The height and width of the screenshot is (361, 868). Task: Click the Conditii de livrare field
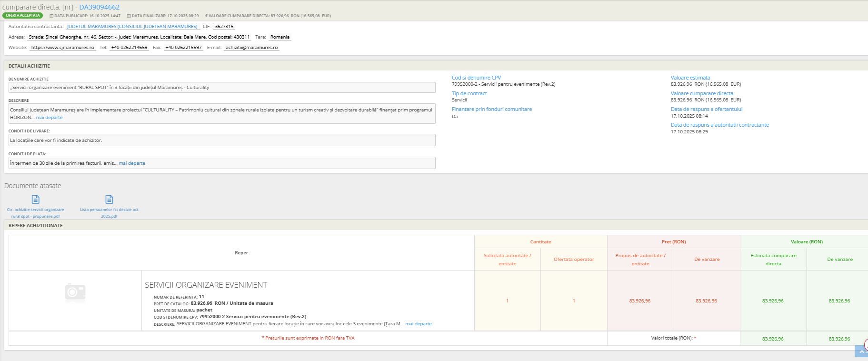click(222, 140)
